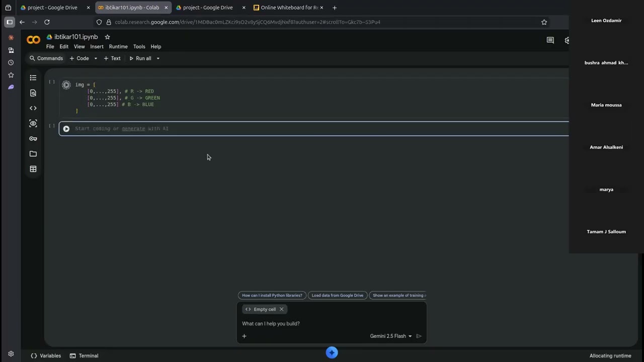Add a new Text cell
This screenshot has height=362, width=644.
112,58
